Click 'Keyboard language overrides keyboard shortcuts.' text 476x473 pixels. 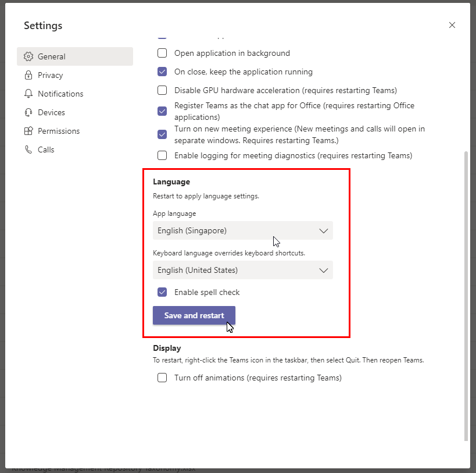tap(229, 253)
